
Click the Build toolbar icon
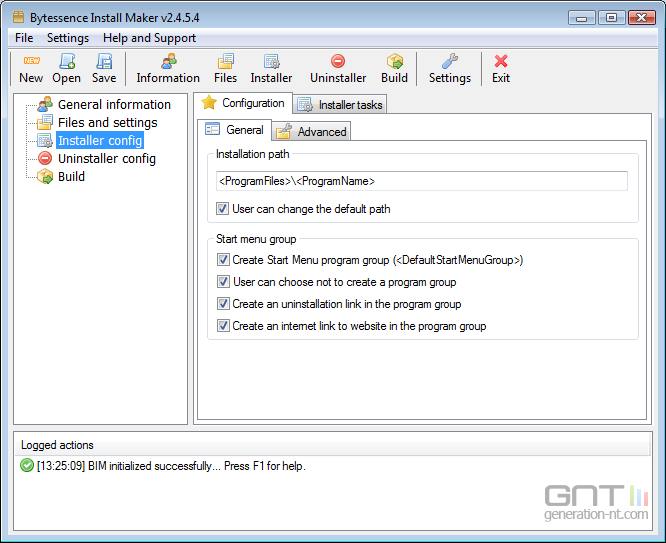[x=395, y=61]
